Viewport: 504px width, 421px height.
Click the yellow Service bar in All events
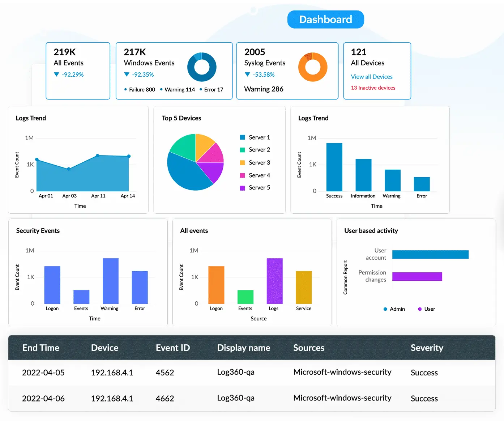click(304, 287)
